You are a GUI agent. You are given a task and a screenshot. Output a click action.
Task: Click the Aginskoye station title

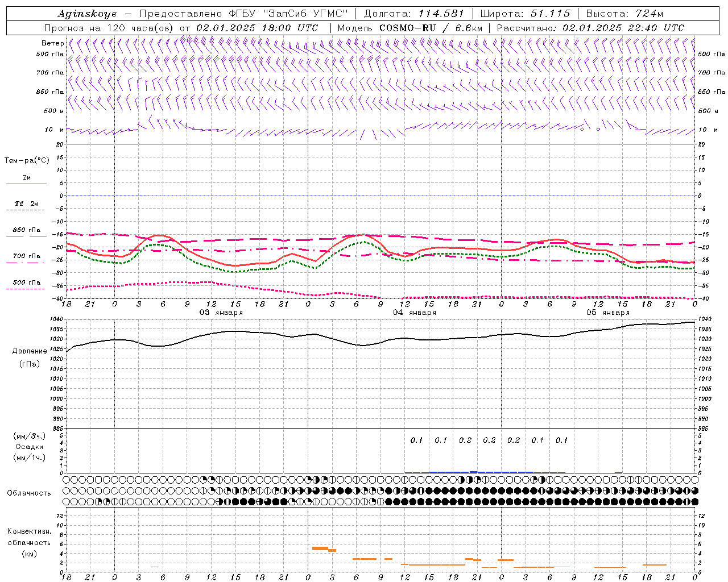(x=88, y=14)
